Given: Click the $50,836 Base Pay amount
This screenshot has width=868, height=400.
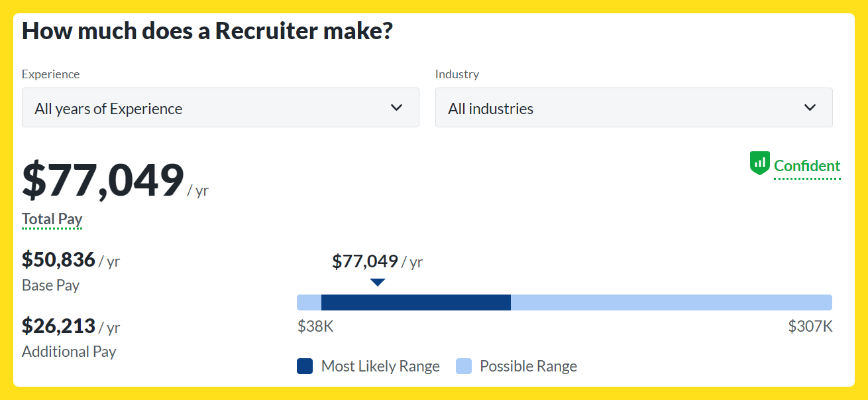Looking at the screenshot, I should point(58,259).
